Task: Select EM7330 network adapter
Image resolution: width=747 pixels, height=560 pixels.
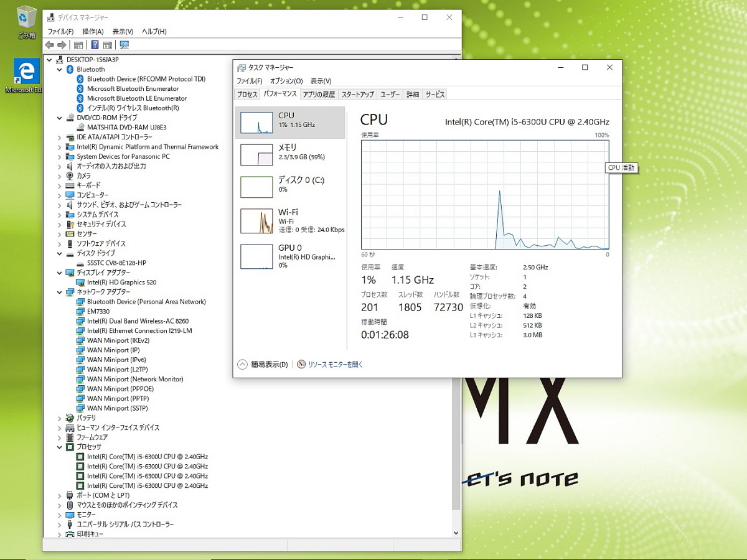Action: point(98,311)
